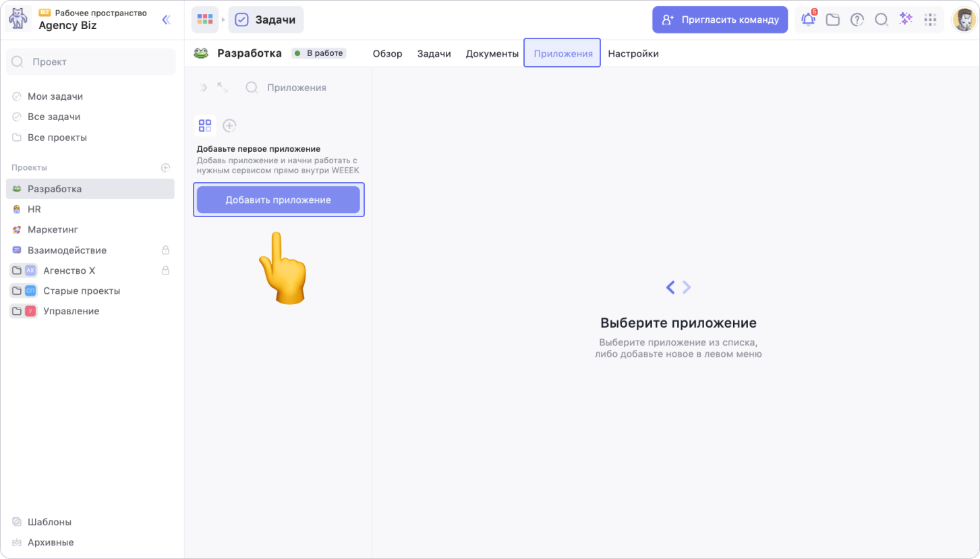This screenshot has width=980, height=559.
Task: Open the help question mark icon
Action: pos(857,20)
